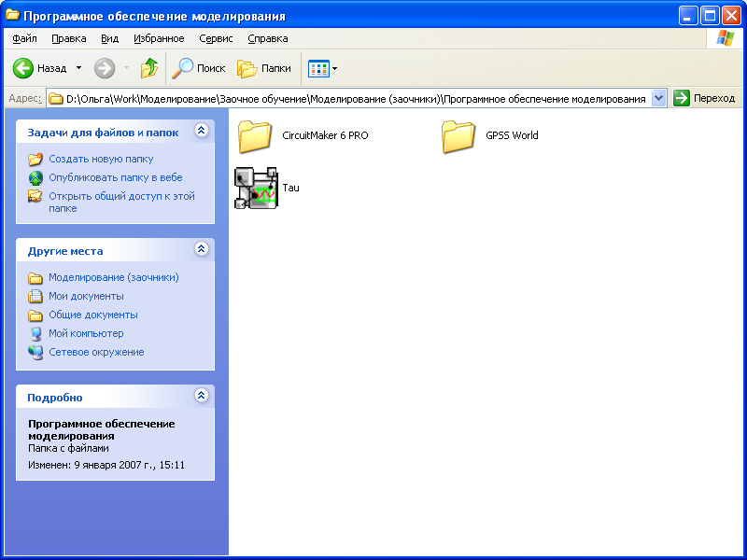Open Сетевое окружение link
The height and width of the screenshot is (560, 747).
[97, 352]
